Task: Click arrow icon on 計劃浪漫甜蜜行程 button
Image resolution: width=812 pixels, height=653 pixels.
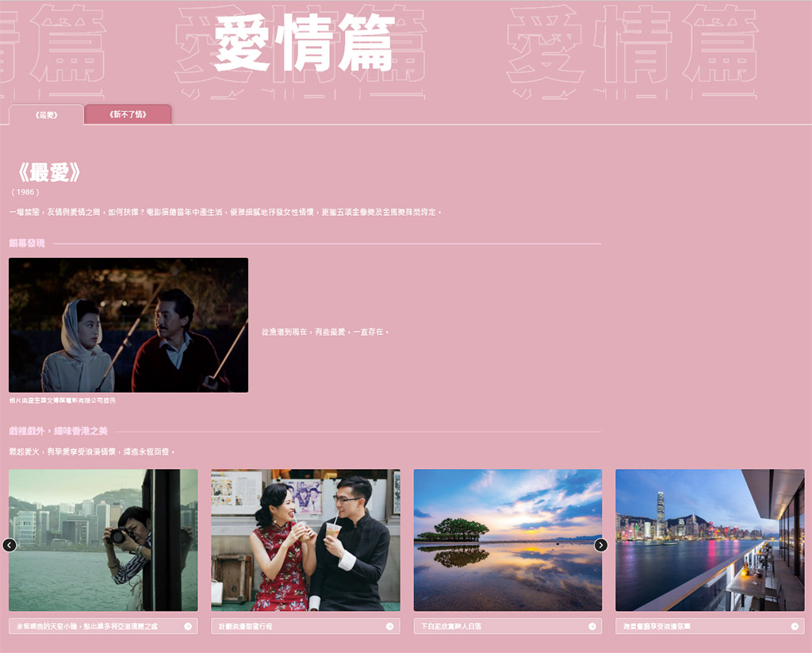Action: click(390, 626)
